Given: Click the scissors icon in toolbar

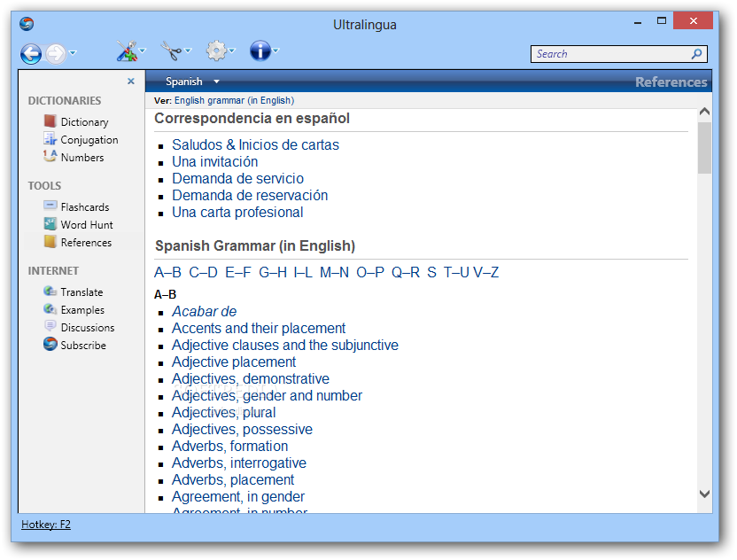Looking at the screenshot, I should tap(171, 51).
